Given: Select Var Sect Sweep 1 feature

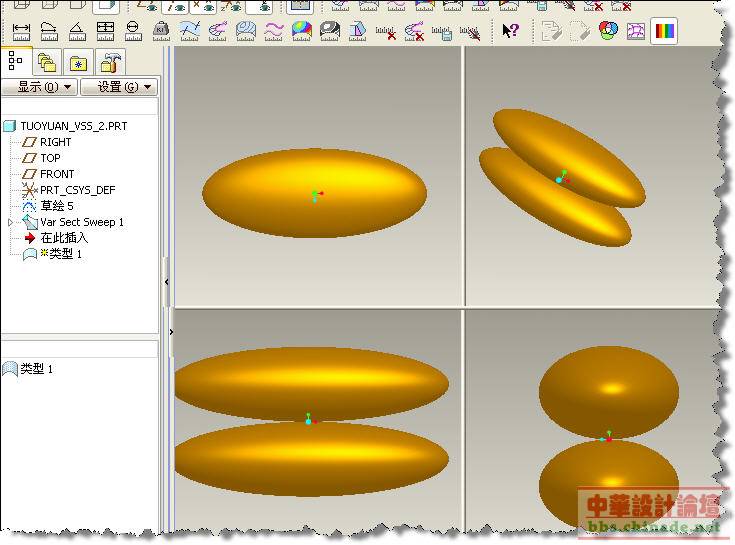Looking at the screenshot, I should tap(82, 222).
